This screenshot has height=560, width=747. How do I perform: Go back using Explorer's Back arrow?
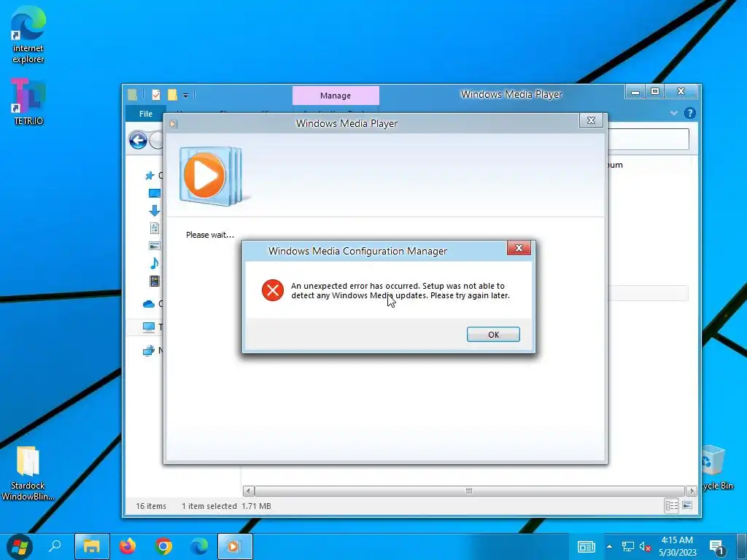pos(138,141)
